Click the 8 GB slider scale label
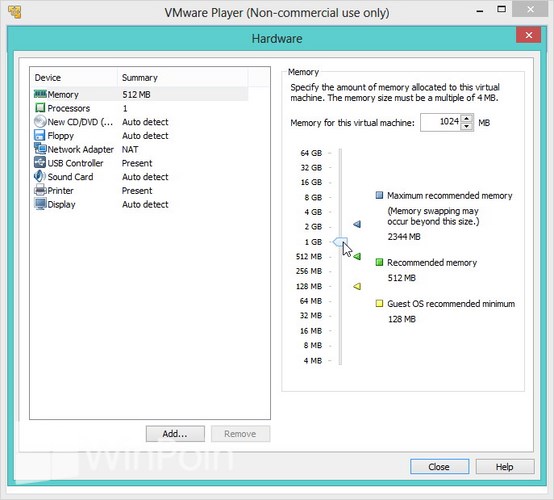This screenshot has height=500, width=554. (313, 197)
